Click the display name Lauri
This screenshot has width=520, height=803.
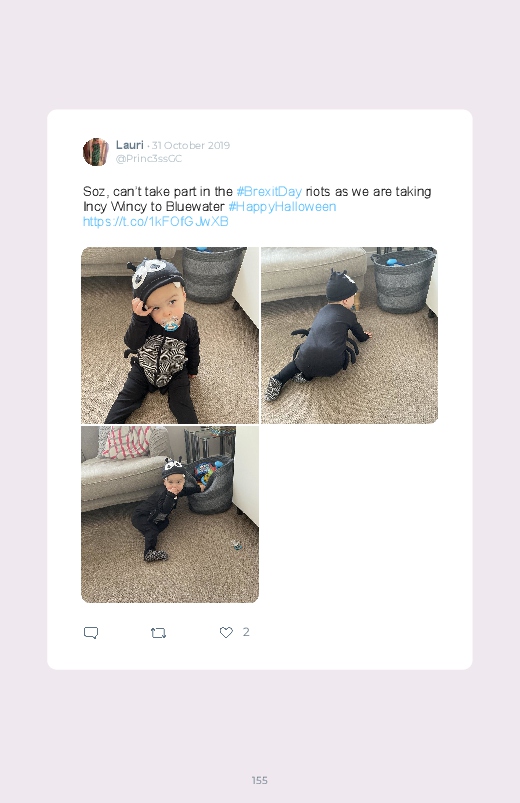tap(130, 145)
